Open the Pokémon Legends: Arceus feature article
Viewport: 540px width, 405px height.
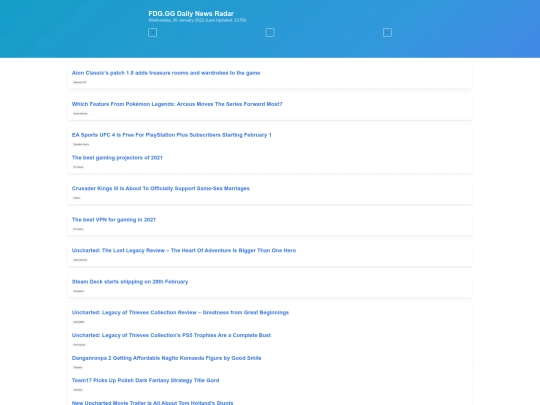click(177, 104)
